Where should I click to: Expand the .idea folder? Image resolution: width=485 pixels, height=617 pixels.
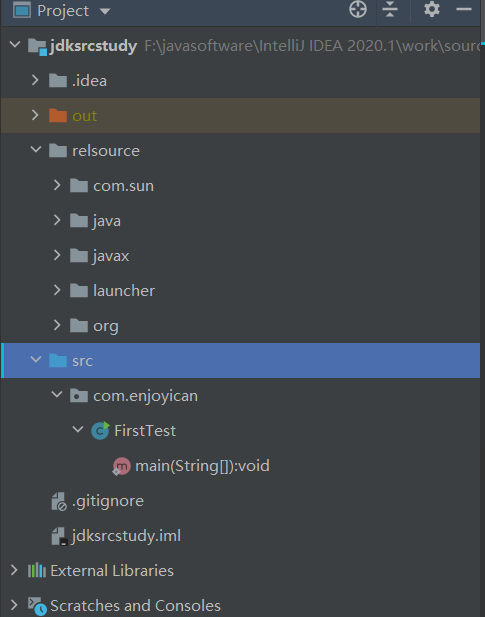[35, 81]
